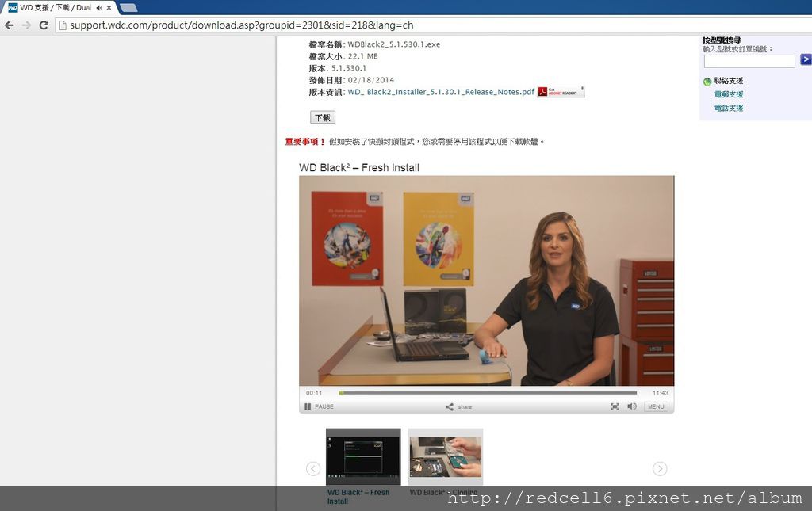812x511 pixels.
Task: Open a new tab with the new tab button
Action: pos(128,8)
